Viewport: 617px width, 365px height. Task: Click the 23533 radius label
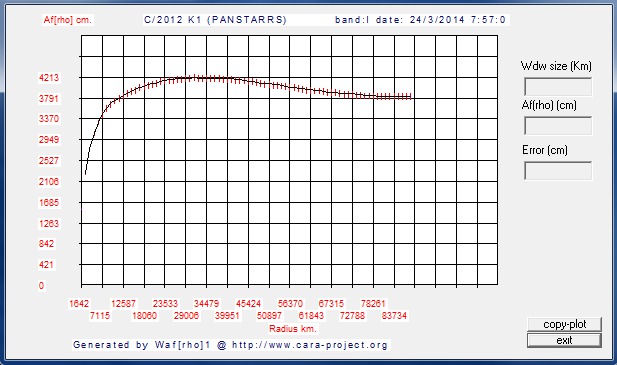(x=165, y=304)
